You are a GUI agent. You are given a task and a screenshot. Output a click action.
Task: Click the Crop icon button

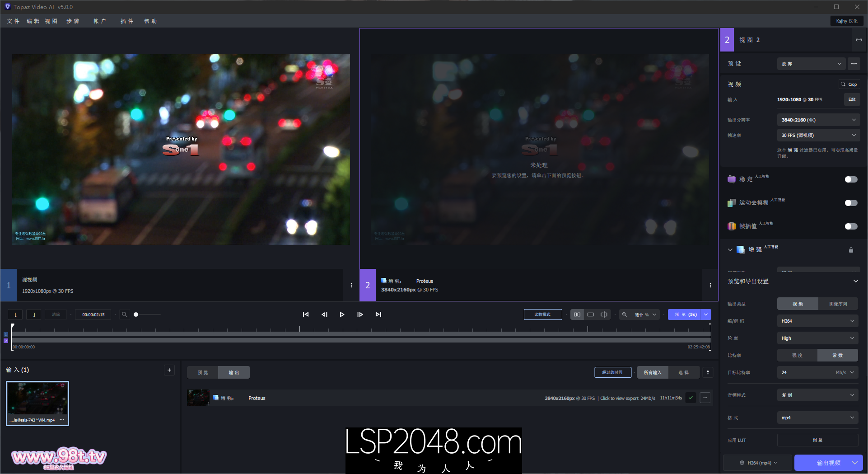point(849,84)
